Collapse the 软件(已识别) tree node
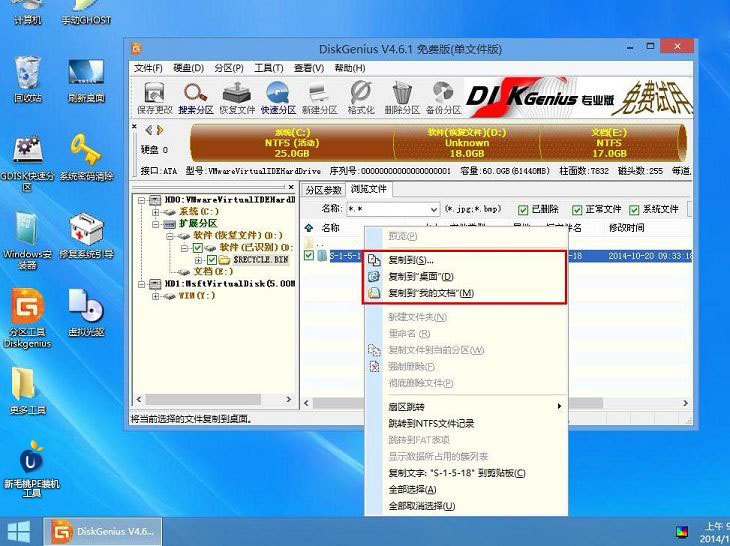Screen dimensions: 730x546 (184, 248)
